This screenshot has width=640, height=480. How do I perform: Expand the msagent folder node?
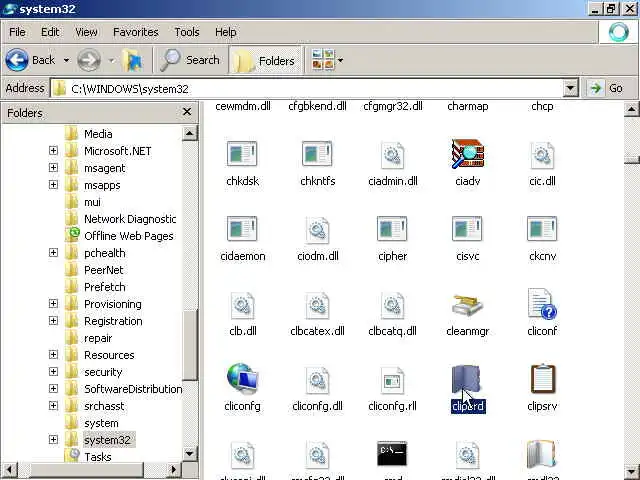coord(53,168)
